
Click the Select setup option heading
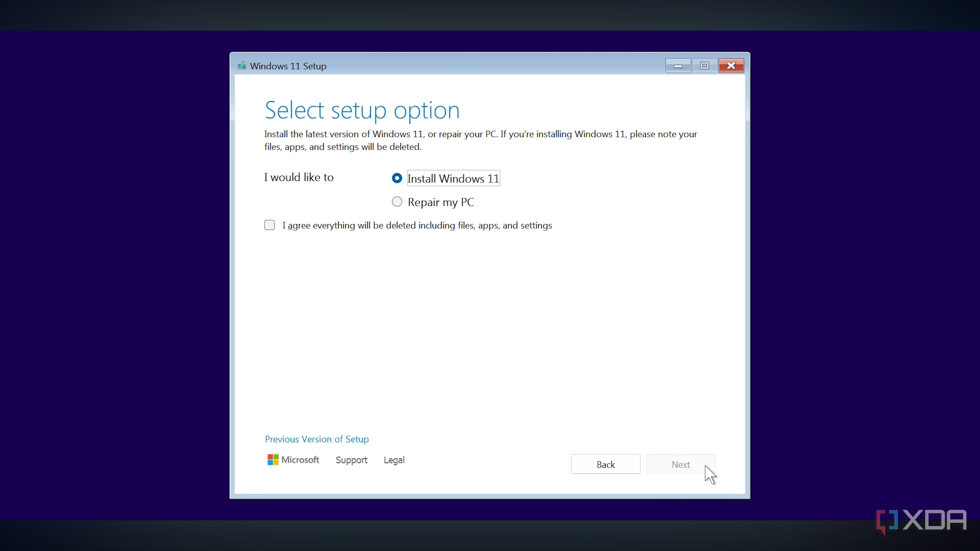point(362,110)
